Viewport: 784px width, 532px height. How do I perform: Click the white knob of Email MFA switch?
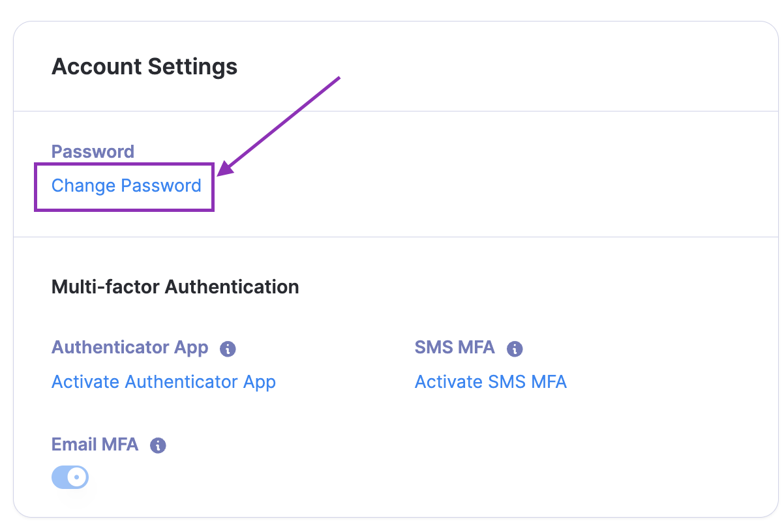click(77, 477)
